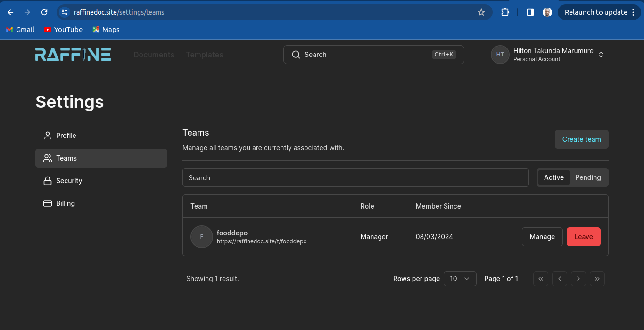This screenshot has height=330, width=644.
Task: Click the HT user avatar in header
Action: (500, 55)
